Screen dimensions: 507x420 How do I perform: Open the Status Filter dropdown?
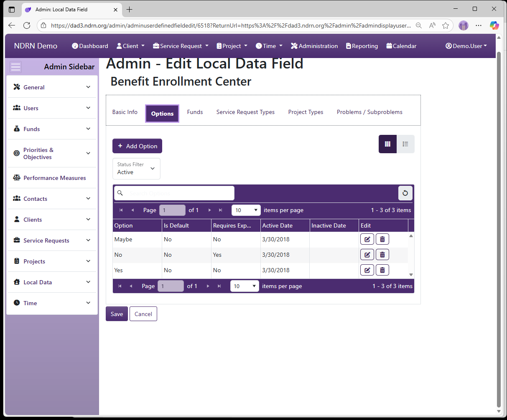[x=136, y=169]
